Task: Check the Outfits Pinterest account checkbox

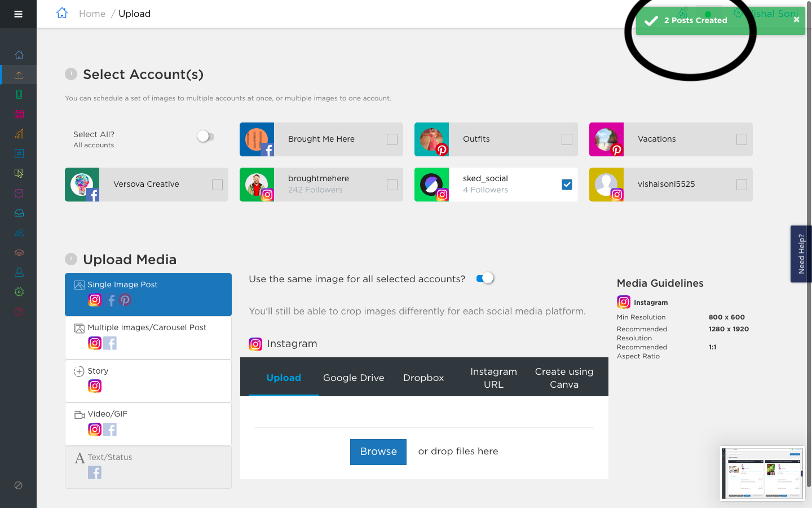Action: click(567, 139)
